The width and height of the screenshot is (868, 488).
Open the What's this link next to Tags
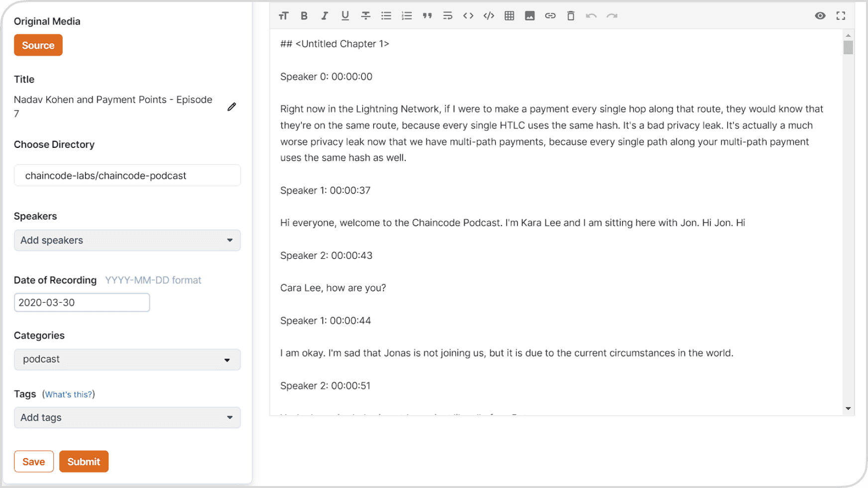(69, 394)
